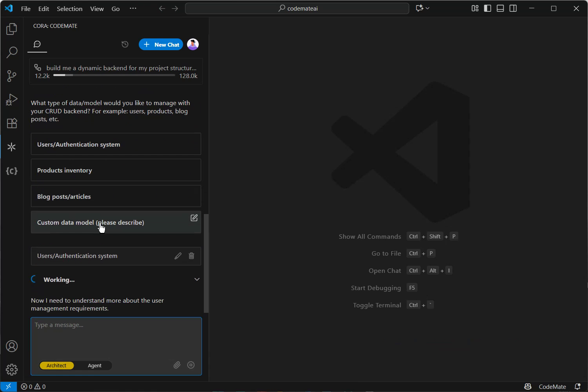Switch to Agent mode
Viewport: 588px width, 392px height.
[94, 365]
